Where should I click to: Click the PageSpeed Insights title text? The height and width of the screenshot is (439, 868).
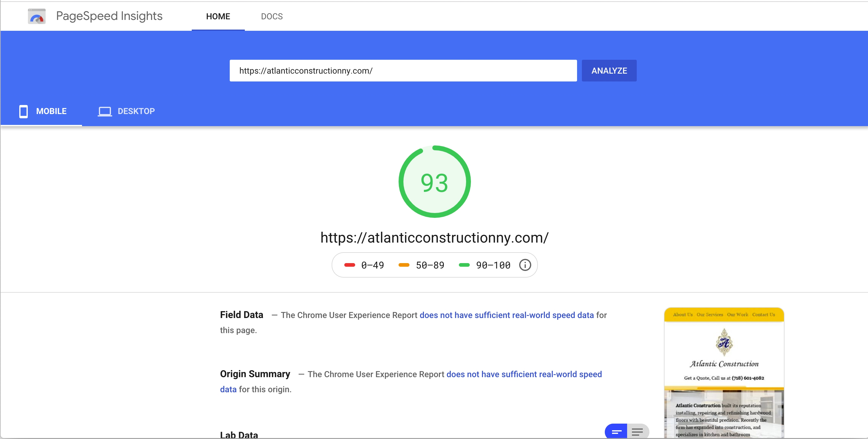point(109,16)
